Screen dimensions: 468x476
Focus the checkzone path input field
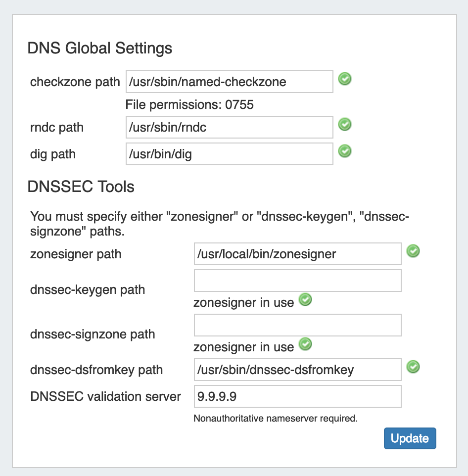point(229,82)
